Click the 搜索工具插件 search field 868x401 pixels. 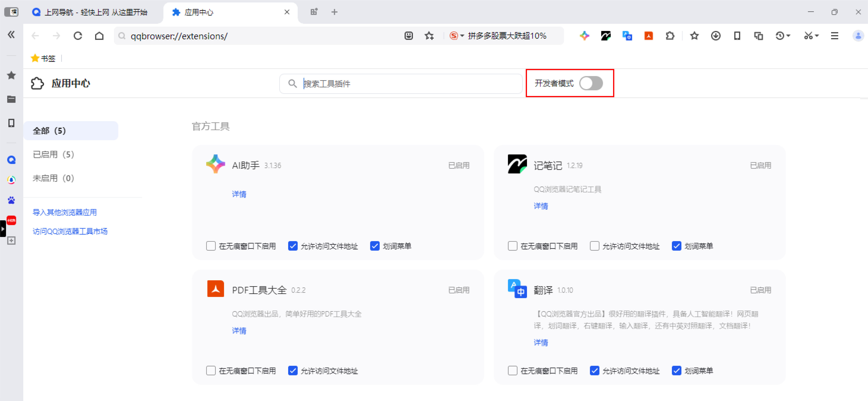[x=401, y=84]
